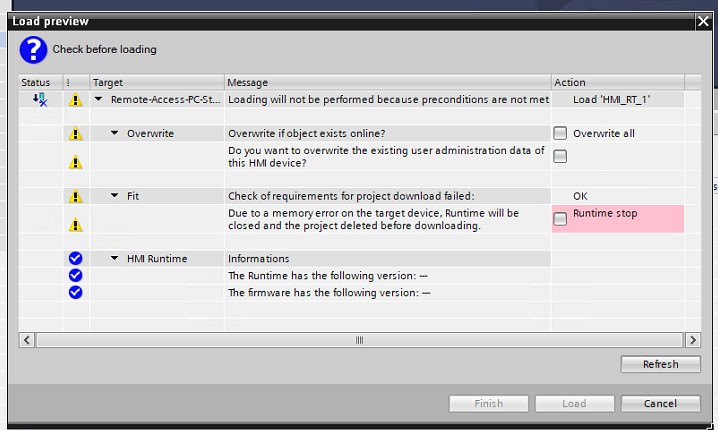Click 'Do you want to overwrite' message text

click(x=386, y=157)
